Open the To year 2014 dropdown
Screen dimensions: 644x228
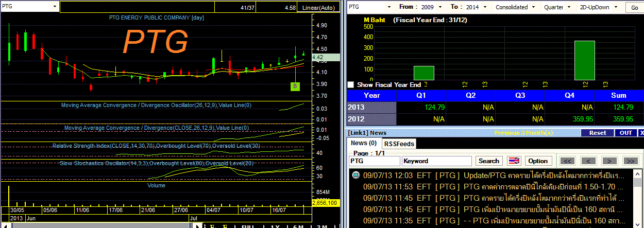click(x=485, y=7)
